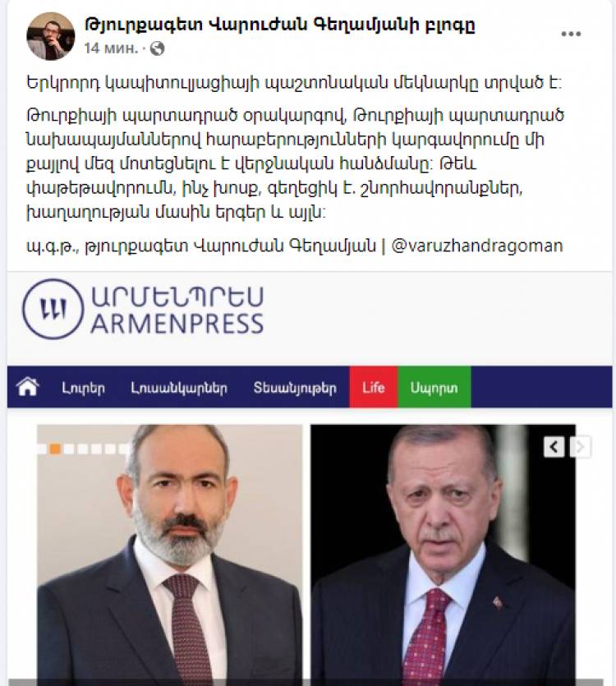Switch to the red Life tab

pyautogui.click(x=373, y=387)
